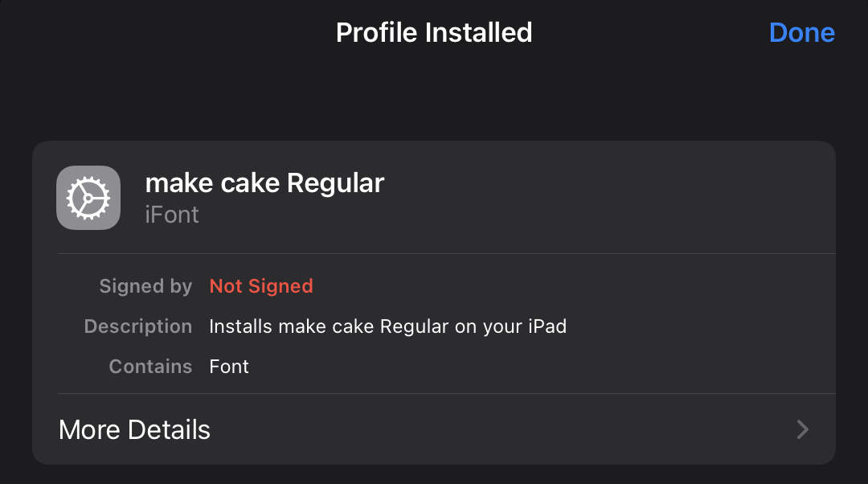Click the Installs make cake Regular description text
Screen dimensions: 868x484
[x=387, y=326]
